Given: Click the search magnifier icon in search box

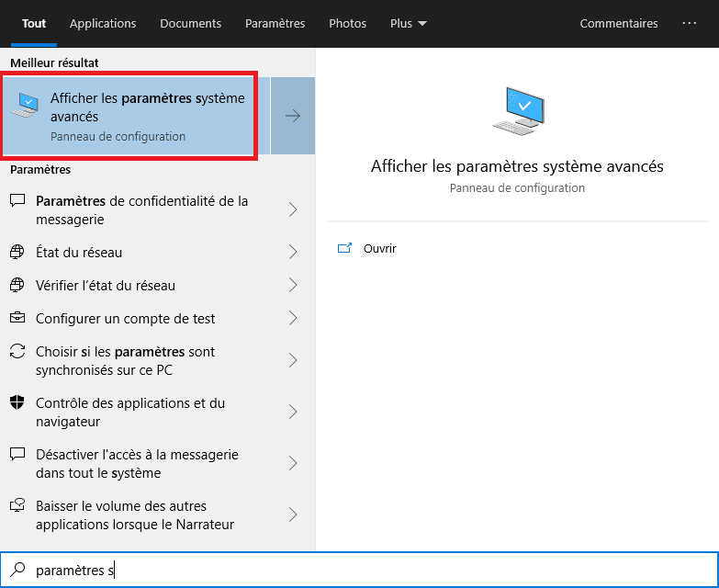Looking at the screenshot, I should tap(18, 571).
